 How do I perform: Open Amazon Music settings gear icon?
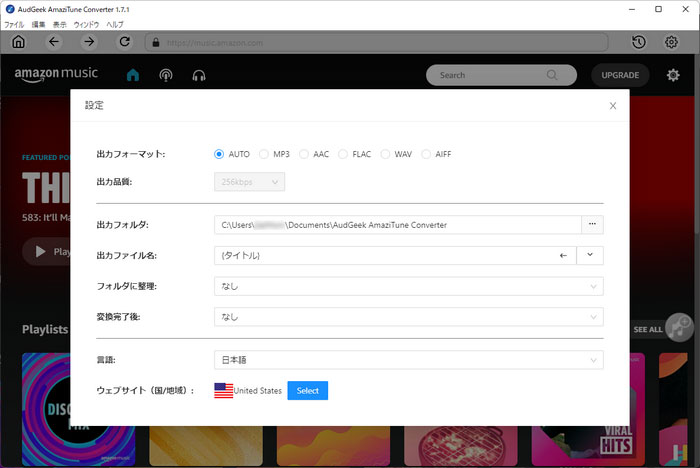[673, 75]
